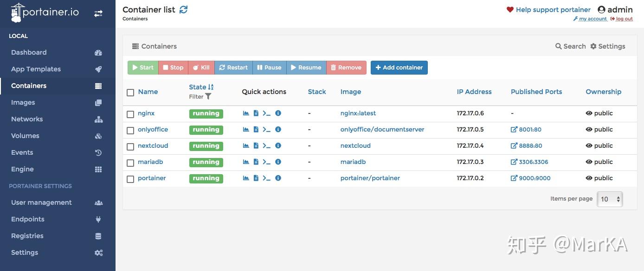Open the Search field toggle
Viewport: 644px width, 271px height.
click(570, 46)
